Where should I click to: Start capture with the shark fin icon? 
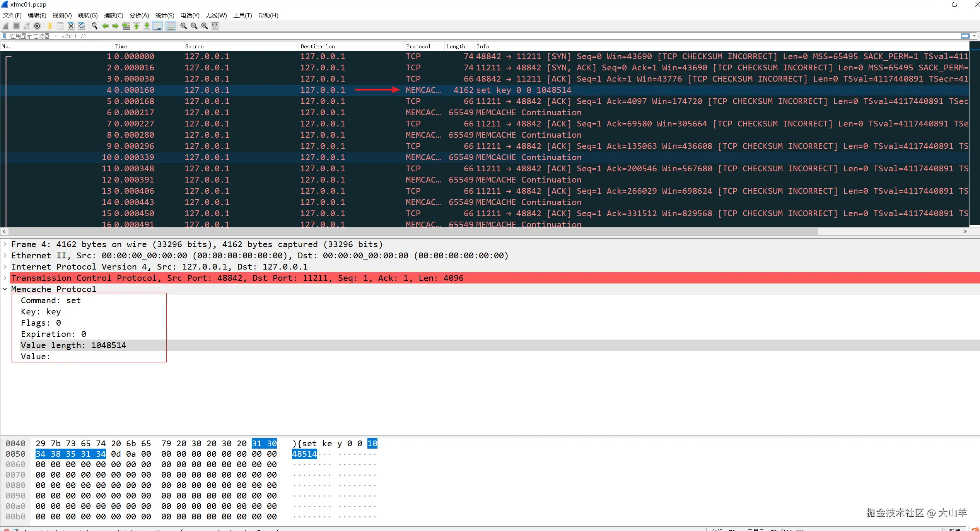[x=6, y=26]
